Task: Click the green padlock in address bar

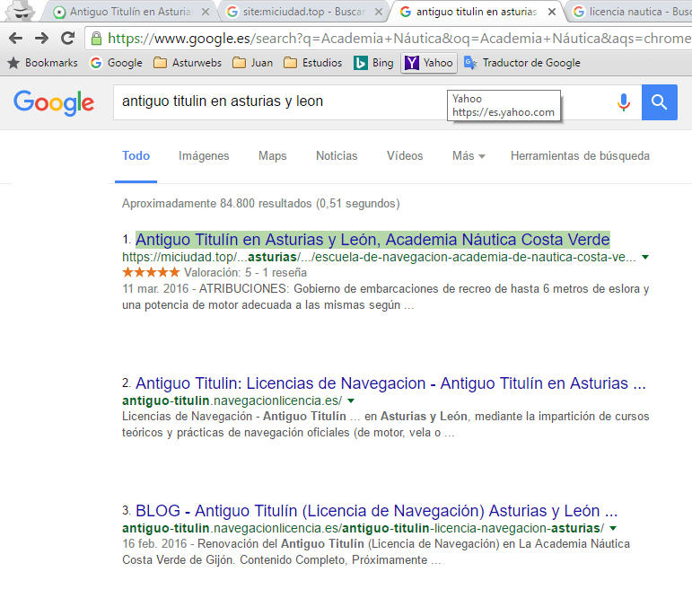Action: pos(96,39)
